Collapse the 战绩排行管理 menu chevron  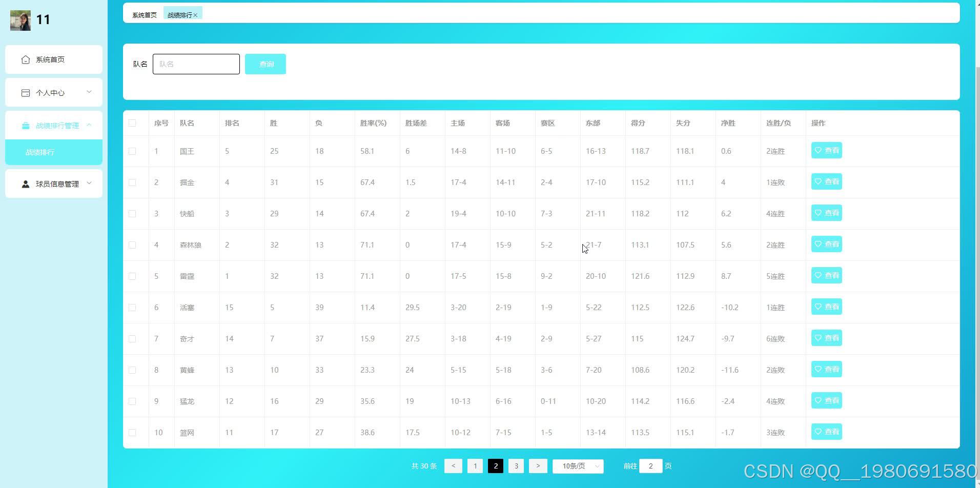(89, 125)
